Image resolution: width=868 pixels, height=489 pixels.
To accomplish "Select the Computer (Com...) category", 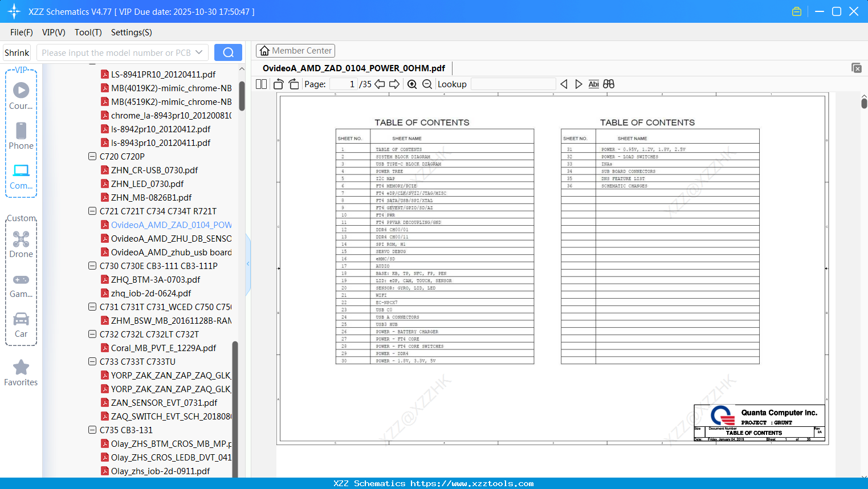I will tap(21, 176).
